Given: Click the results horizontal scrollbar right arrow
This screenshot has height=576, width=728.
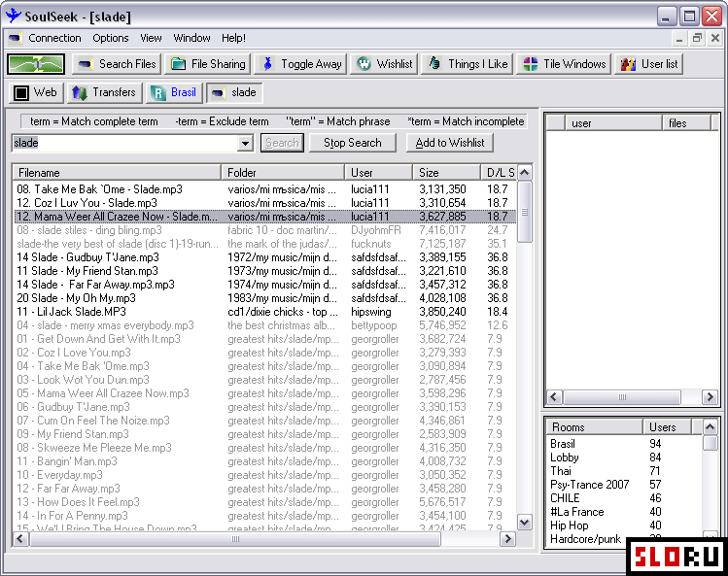Looking at the screenshot, I should pyautogui.click(x=508, y=539).
